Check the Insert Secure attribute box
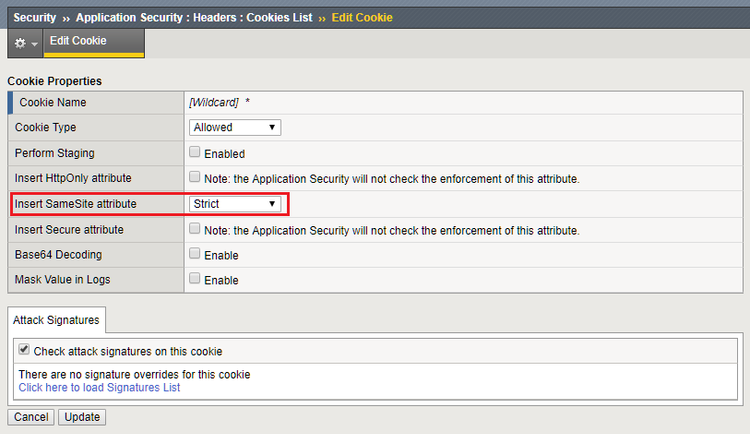The width and height of the screenshot is (750, 434). pyautogui.click(x=195, y=229)
